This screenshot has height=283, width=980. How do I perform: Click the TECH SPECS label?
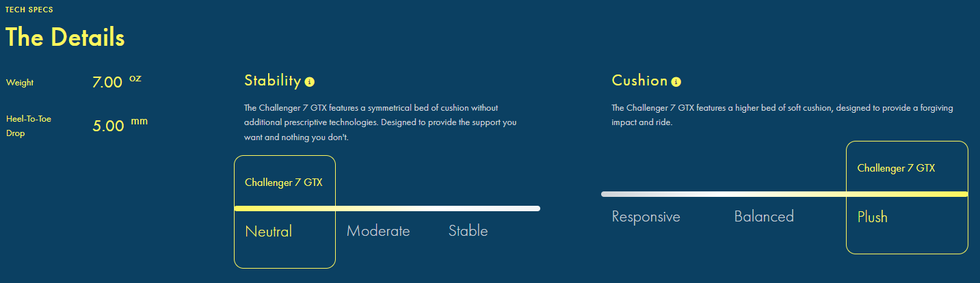point(29,10)
